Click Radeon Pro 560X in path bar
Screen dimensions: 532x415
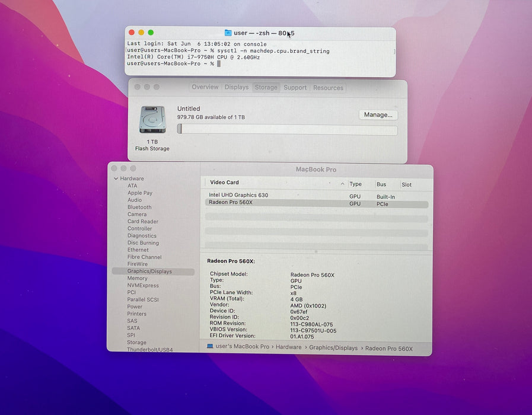tap(389, 348)
